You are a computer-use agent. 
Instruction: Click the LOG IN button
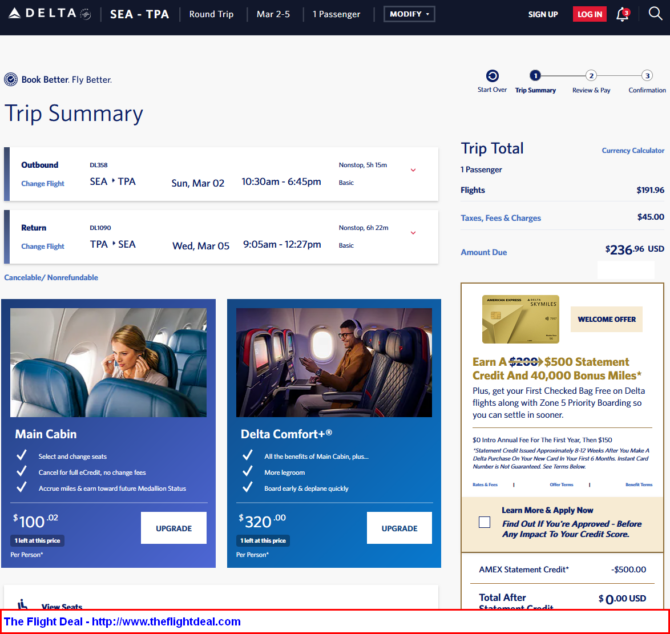click(x=590, y=14)
